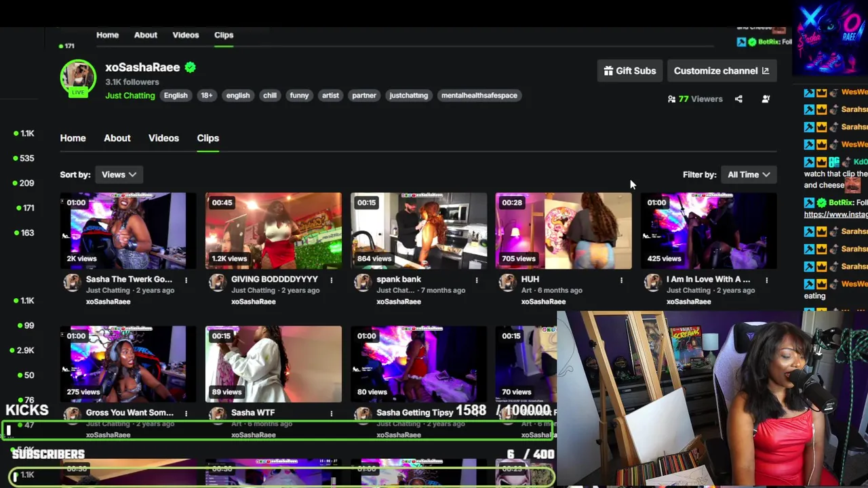The image size is (868, 488).
Task: Click the Sasha Getting Tipsy clip title
Action: [414, 413]
